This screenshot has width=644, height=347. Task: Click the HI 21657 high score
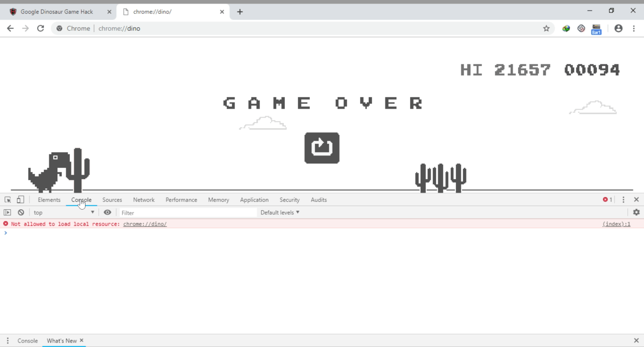tap(505, 70)
